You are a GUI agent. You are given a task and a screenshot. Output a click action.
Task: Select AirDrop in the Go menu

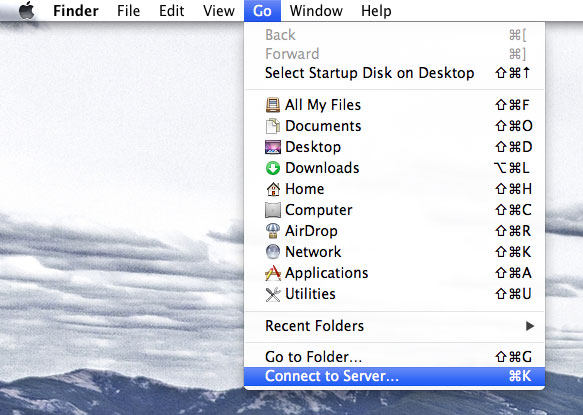394,231
